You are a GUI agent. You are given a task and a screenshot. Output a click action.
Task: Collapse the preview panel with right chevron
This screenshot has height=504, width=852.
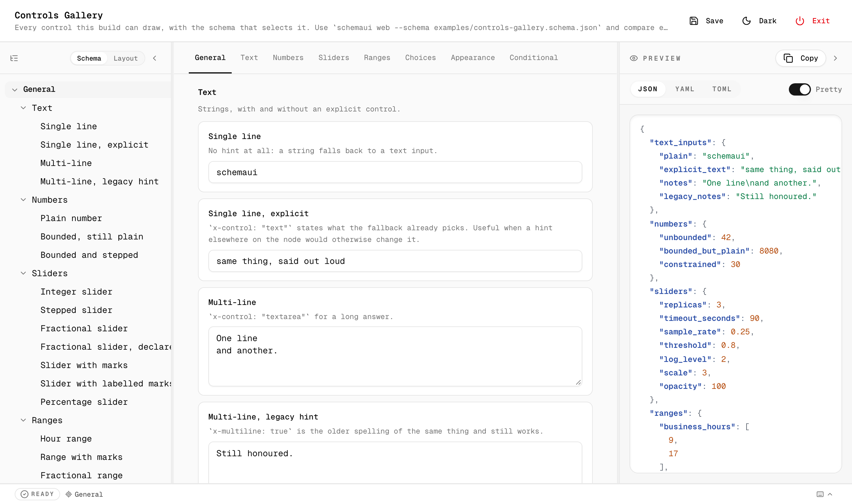835,58
